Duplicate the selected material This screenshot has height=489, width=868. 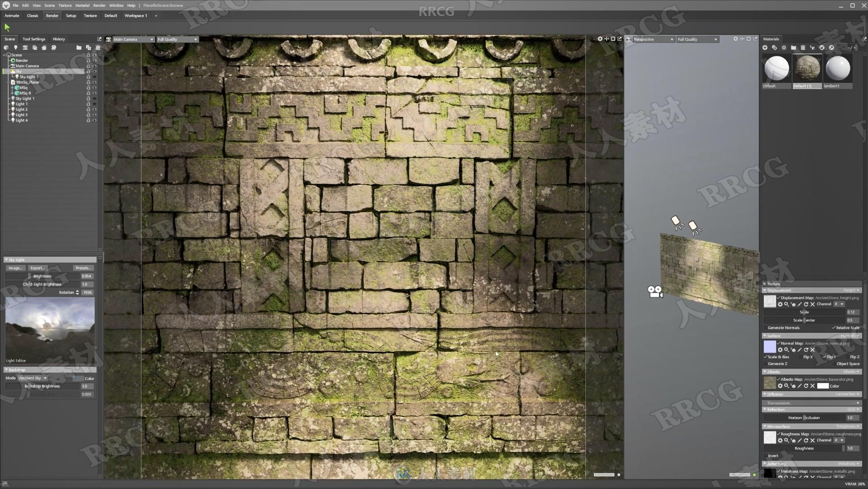774,48
